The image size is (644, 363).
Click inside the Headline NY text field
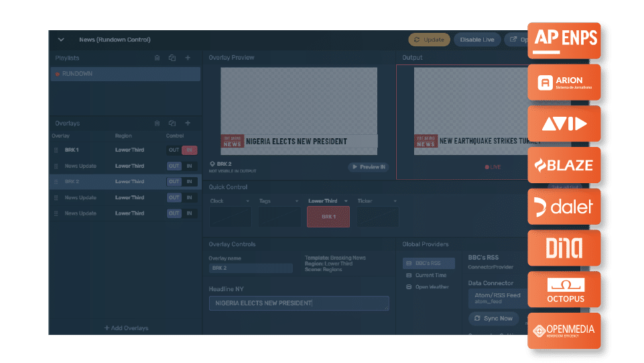(x=299, y=303)
